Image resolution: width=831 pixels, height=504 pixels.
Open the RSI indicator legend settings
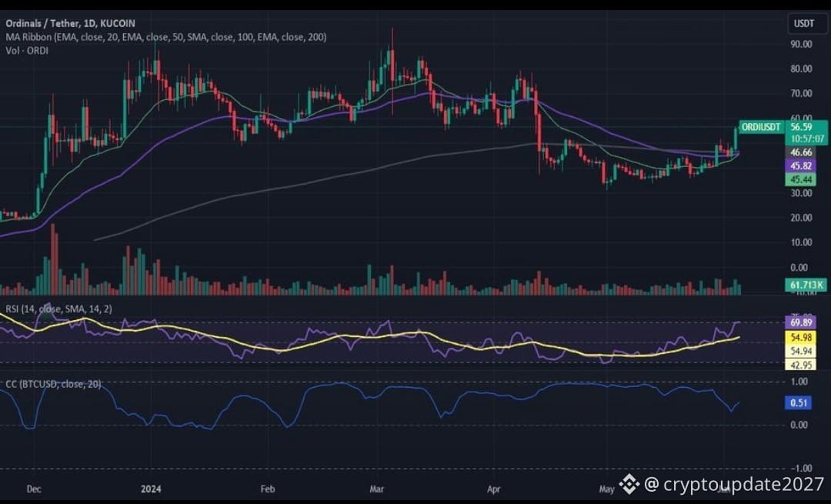pos(58,309)
